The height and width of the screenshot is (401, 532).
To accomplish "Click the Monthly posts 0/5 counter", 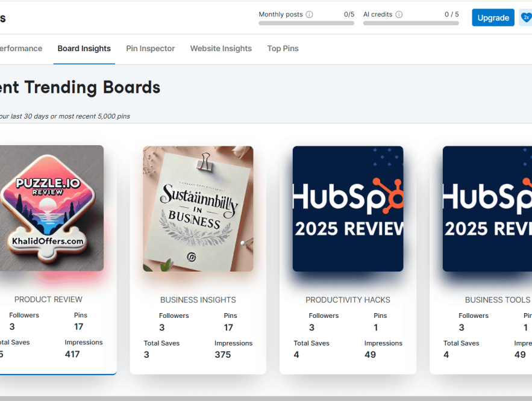I will [x=349, y=14].
